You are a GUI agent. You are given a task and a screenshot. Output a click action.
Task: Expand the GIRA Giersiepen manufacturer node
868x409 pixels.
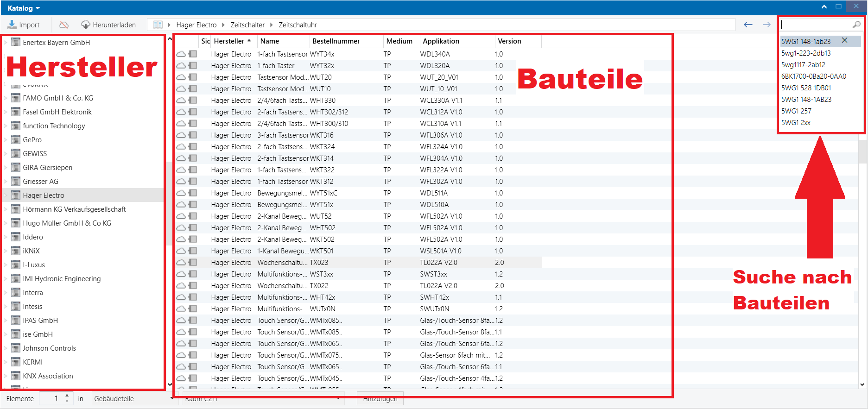(6, 168)
